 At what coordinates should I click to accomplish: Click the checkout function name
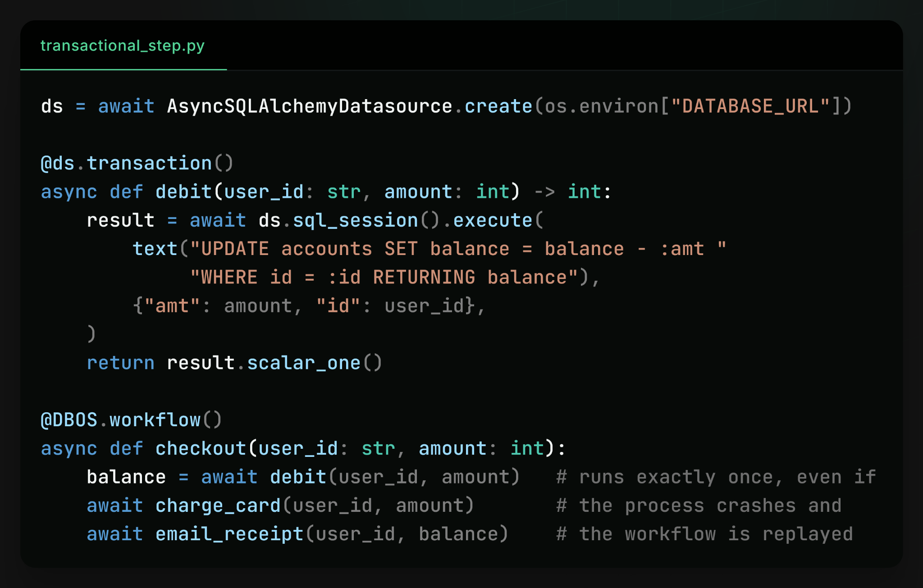click(x=201, y=448)
